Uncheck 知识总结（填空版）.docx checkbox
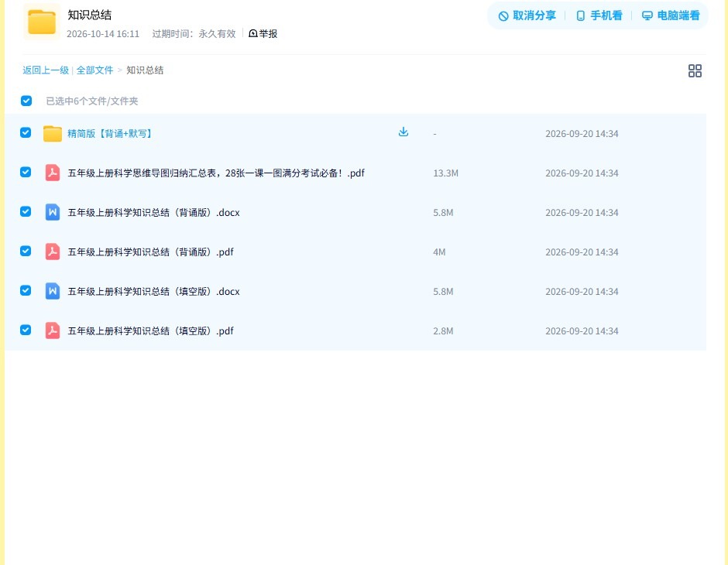 [26, 290]
